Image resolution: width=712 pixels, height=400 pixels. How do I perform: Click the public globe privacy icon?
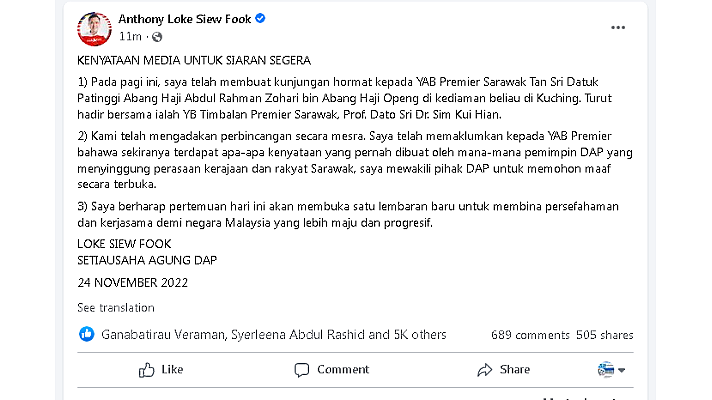coord(157,37)
